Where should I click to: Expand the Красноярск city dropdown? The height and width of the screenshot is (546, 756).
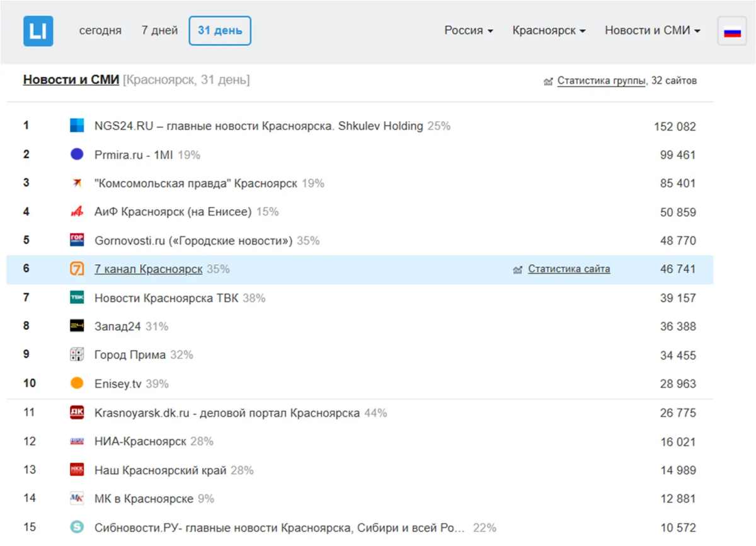(549, 31)
